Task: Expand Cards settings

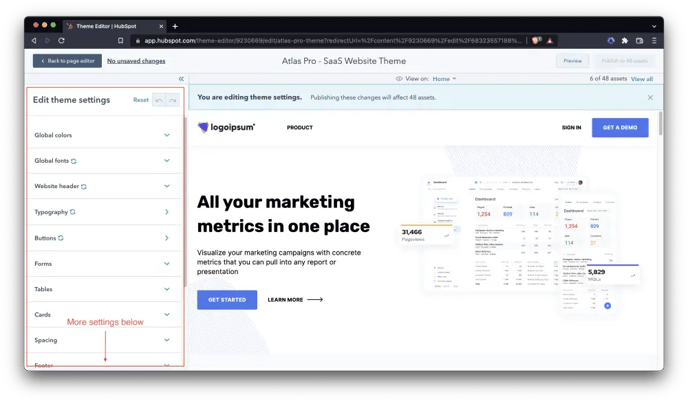Action: (104, 315)
